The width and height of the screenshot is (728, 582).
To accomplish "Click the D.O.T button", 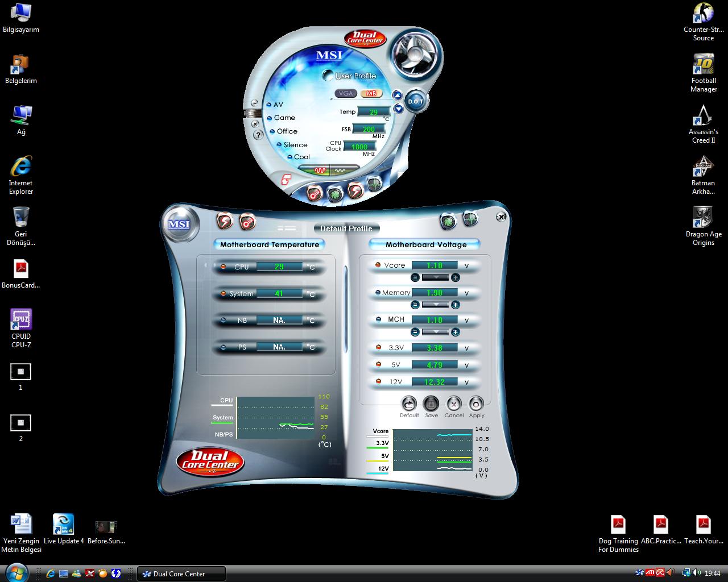I will pos(416,101).
